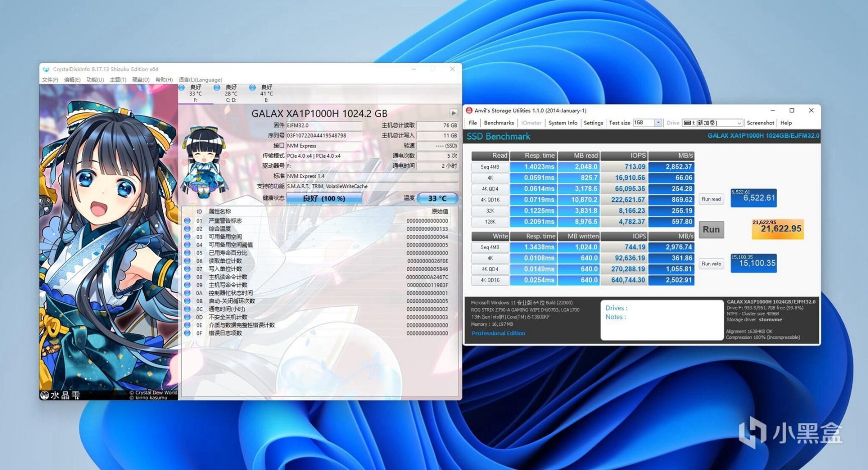Open the Settings menu in Anvil
This screenshot has height=470, width=868.
coord(593,123)
